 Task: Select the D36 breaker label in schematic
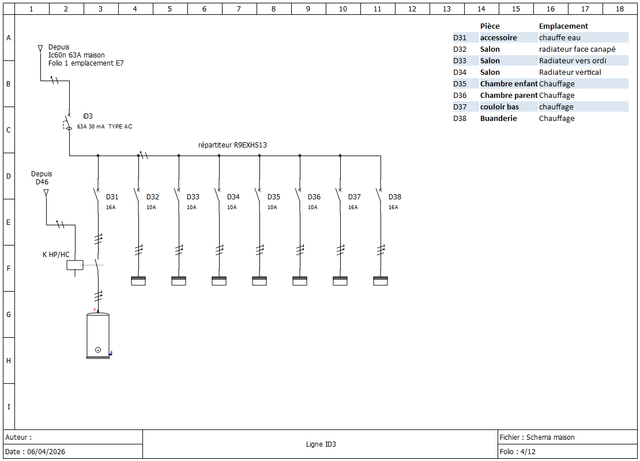point(314,197)
